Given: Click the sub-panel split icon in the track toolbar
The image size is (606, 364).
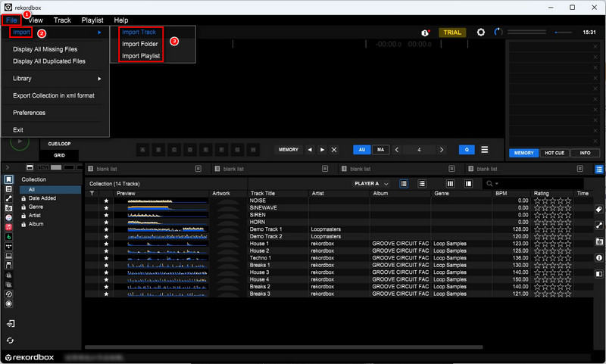Looking at the screenshot, I should click(468, 184).
